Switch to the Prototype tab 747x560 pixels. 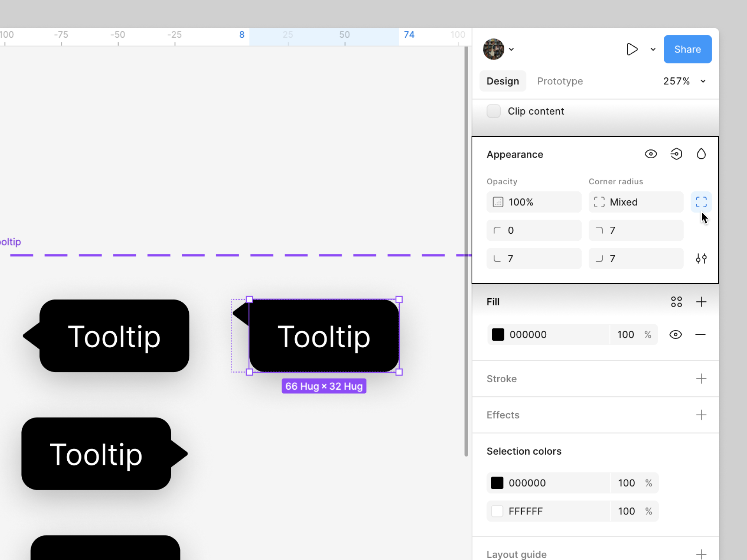coord(560,81)
